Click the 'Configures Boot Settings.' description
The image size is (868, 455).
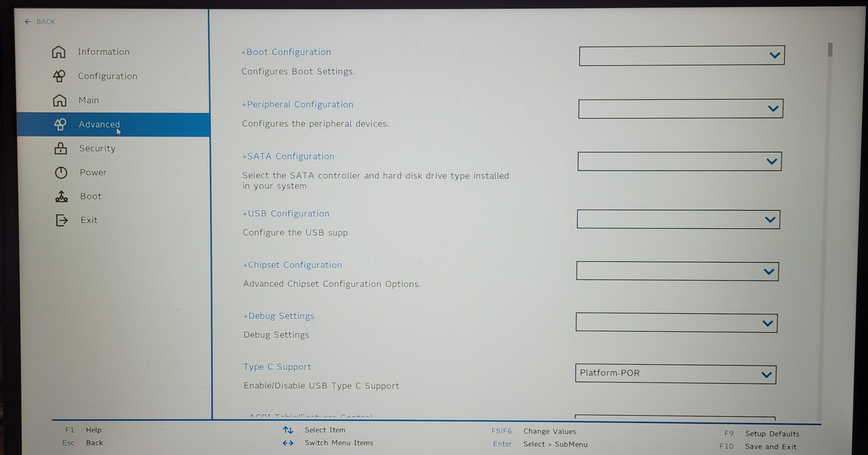pyautogui.click(x=298, y=71)
